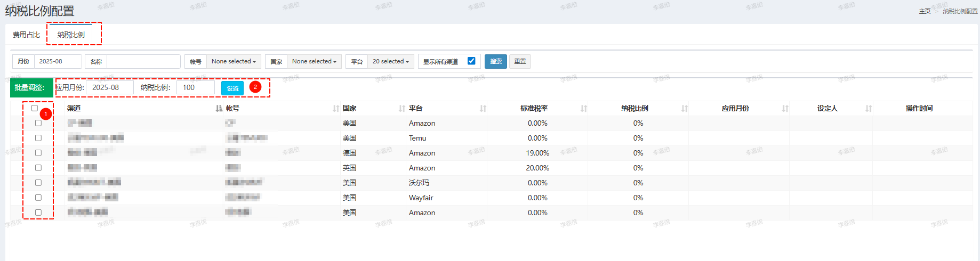
Task: Expand the 平台 20 selected dropdown
Action: (391, 61)
